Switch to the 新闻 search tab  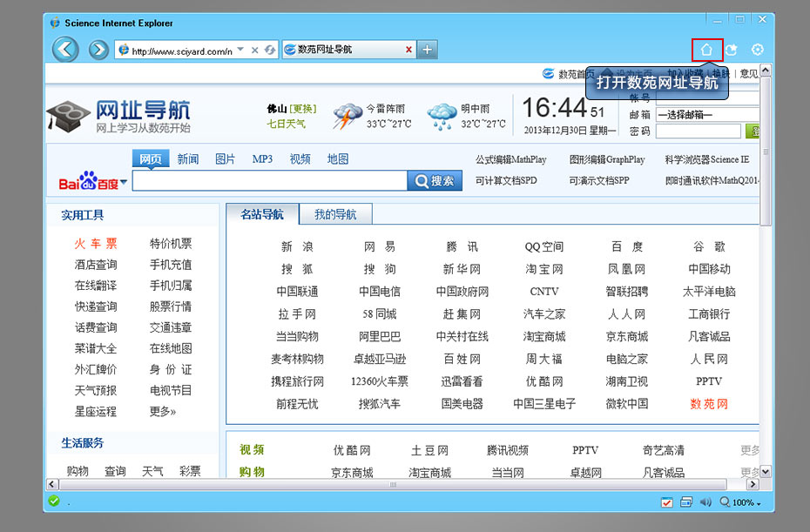(188, 159)
